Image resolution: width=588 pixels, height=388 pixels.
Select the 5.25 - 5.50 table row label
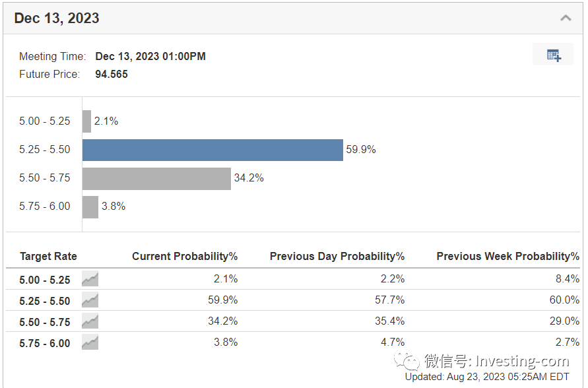click(x=45, y=301)
